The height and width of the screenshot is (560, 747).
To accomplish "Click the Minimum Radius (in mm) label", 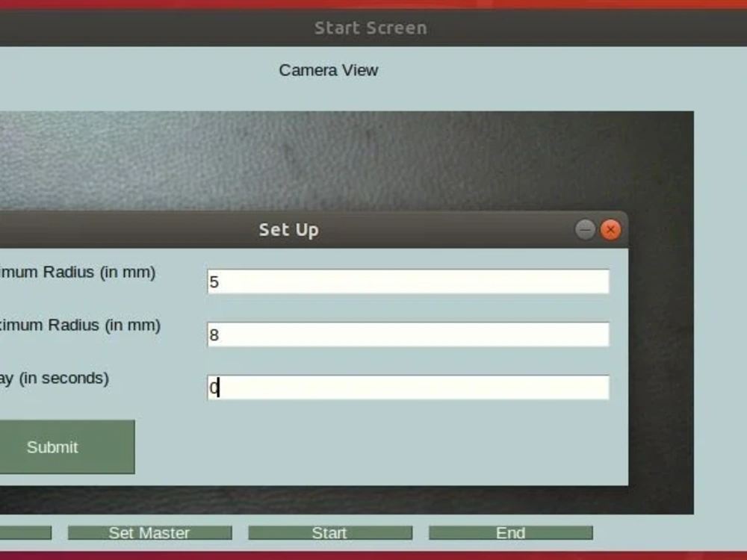I will (x=78, y=273).
